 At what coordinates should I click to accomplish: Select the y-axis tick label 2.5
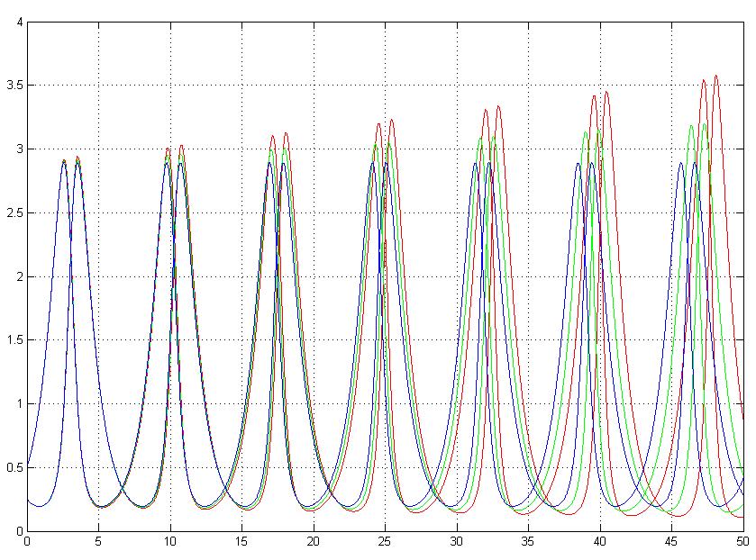[x=14, y=213]
